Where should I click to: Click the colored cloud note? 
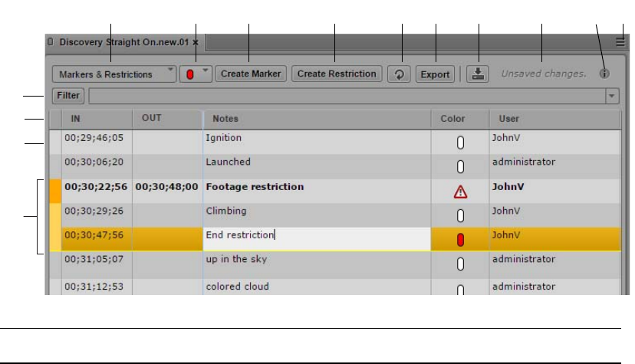[x=237, y=287]
